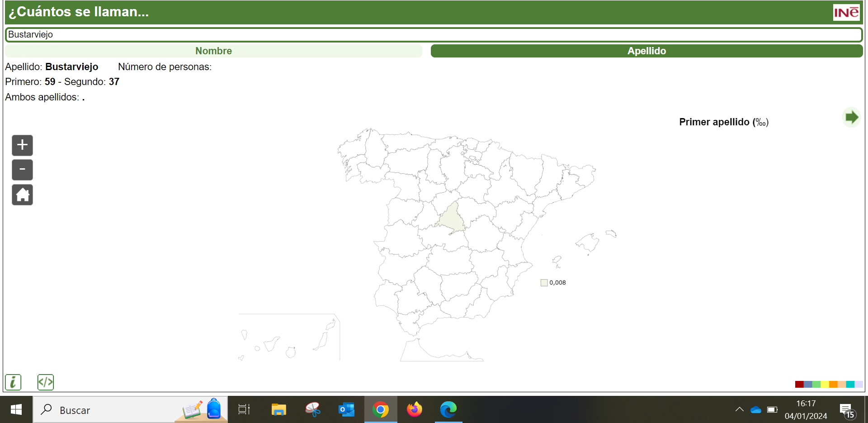This screenshot has height=423, width=868.
Task: Open embed code with the </> icon
Action: coord(45,382)
